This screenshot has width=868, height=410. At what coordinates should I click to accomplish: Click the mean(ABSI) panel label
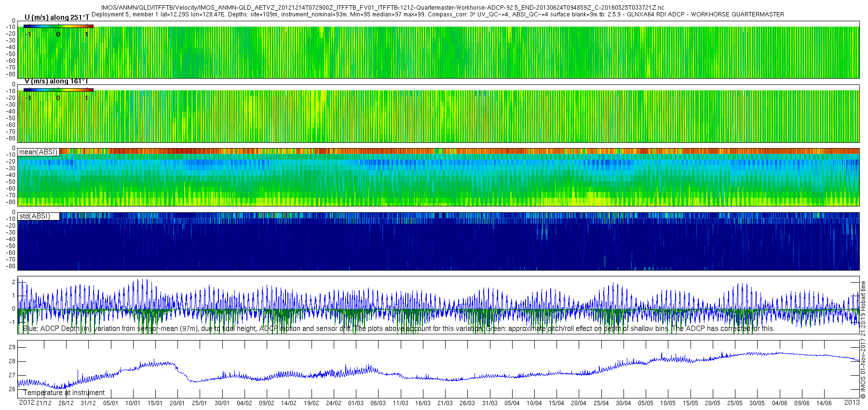tap(38, 152)
